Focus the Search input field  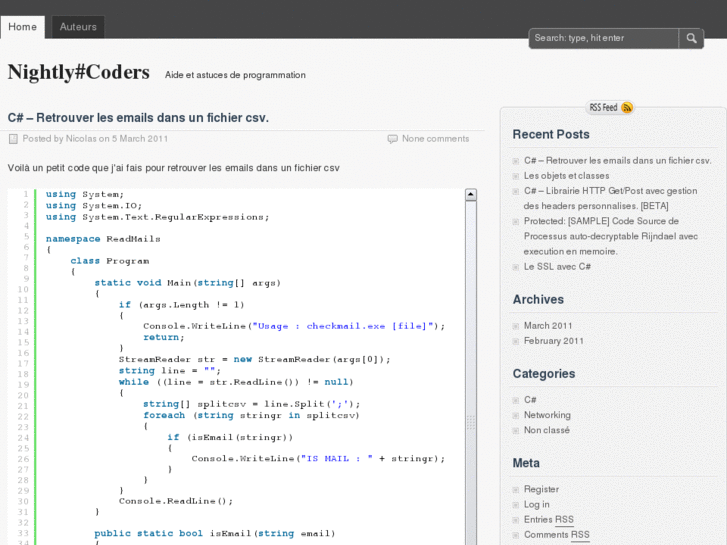coord(604,38)
